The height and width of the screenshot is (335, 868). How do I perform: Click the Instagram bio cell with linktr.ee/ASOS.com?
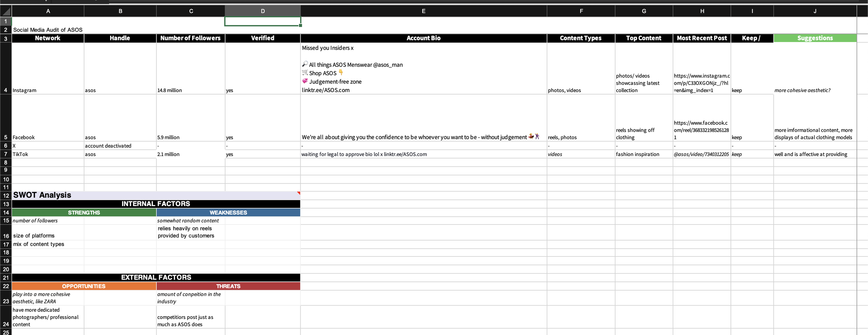click(424, 68)
